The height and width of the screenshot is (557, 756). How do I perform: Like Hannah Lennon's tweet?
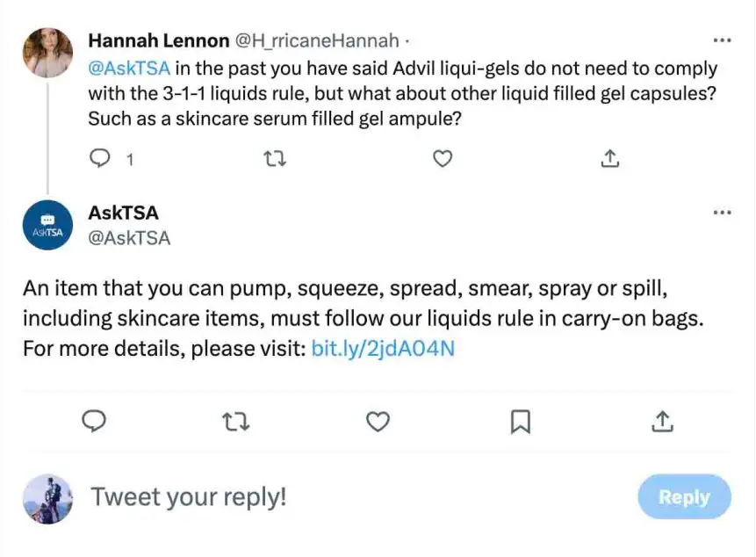(x=443, y=159)
